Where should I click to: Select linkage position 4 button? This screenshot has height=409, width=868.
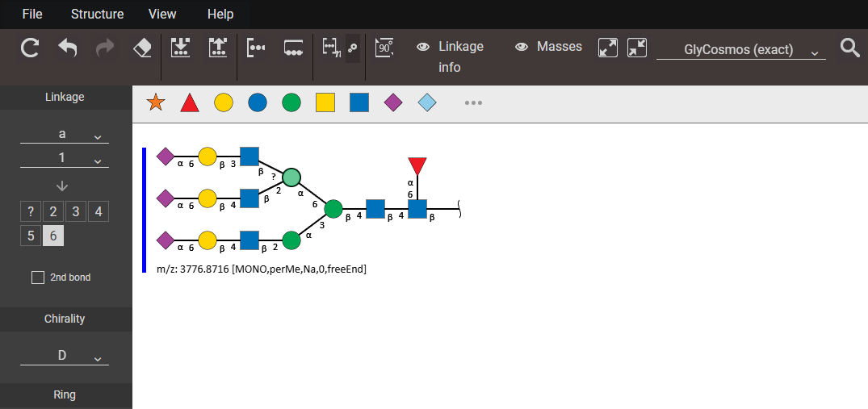pos(98,212)
